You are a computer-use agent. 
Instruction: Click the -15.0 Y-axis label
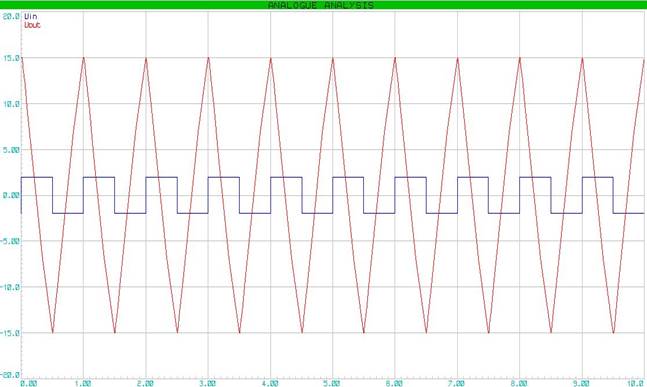(10, 333)
